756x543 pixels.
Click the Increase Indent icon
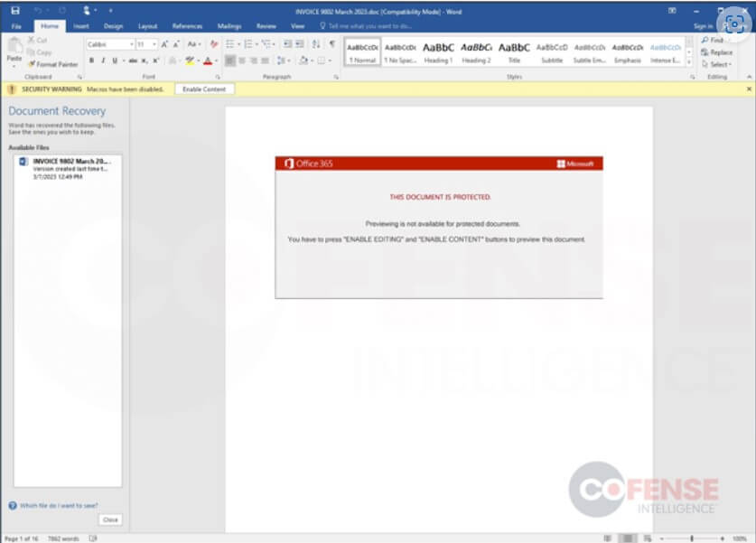pos(299,44)
